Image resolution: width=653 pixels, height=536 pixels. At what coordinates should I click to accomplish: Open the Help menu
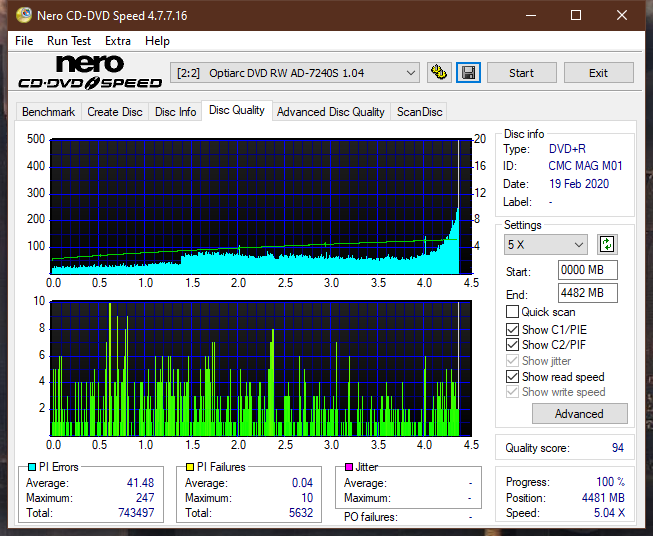coord(157,41)
